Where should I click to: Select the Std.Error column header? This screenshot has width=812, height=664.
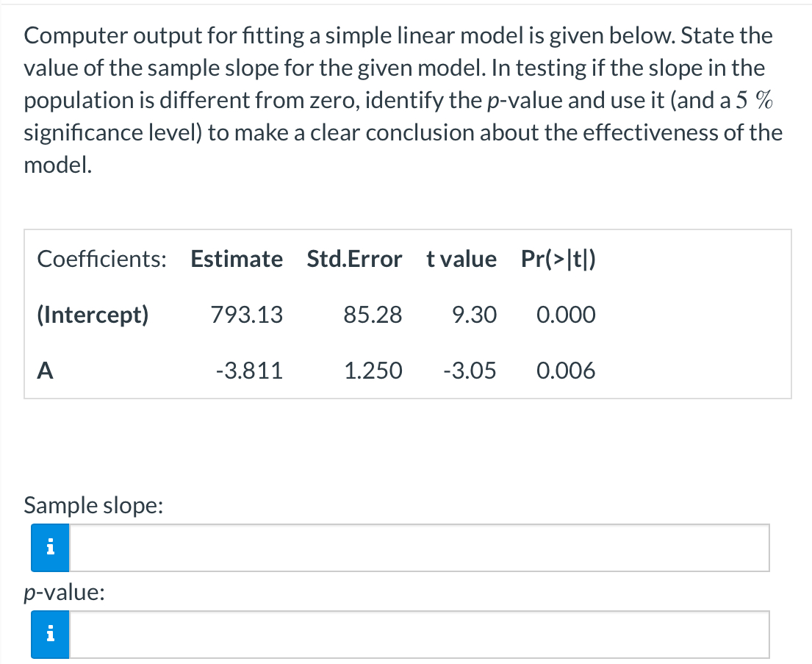[x=356, y=259]
